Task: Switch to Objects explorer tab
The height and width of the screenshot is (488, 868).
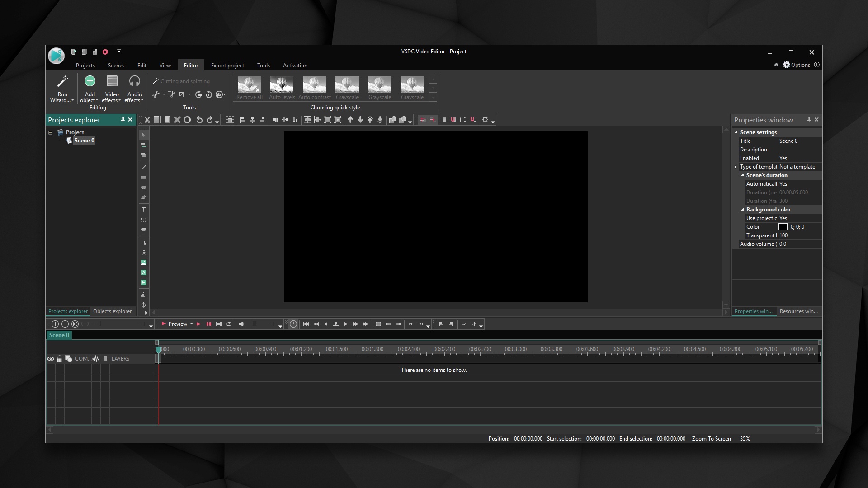Action: pos(112,311)
